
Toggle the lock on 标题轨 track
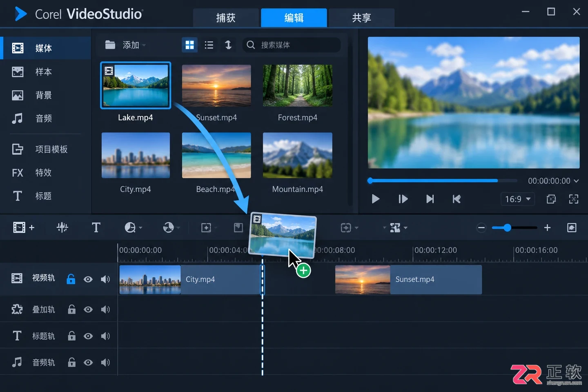coord(71,336)
